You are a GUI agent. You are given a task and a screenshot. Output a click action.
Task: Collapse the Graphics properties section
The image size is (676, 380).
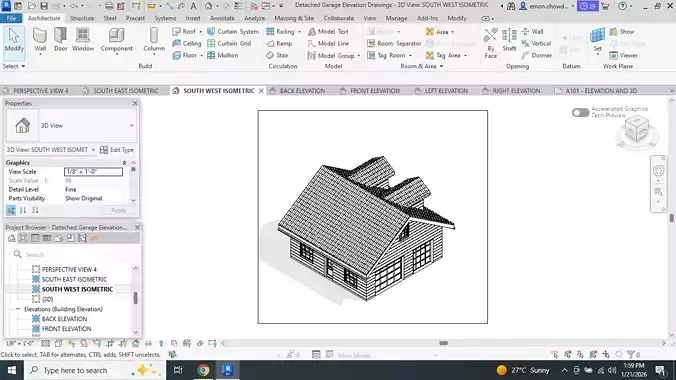pos(124,163)
